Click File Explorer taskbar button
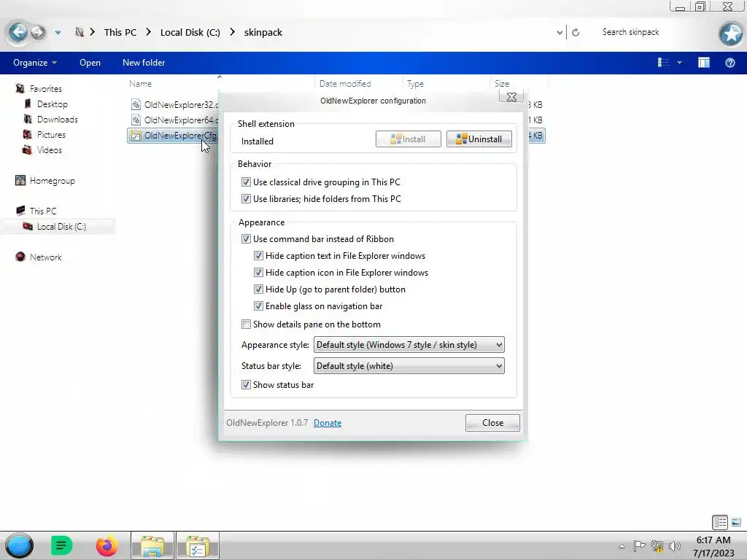The width and height of the screenshot is (747, 560). tap(152, 545)
